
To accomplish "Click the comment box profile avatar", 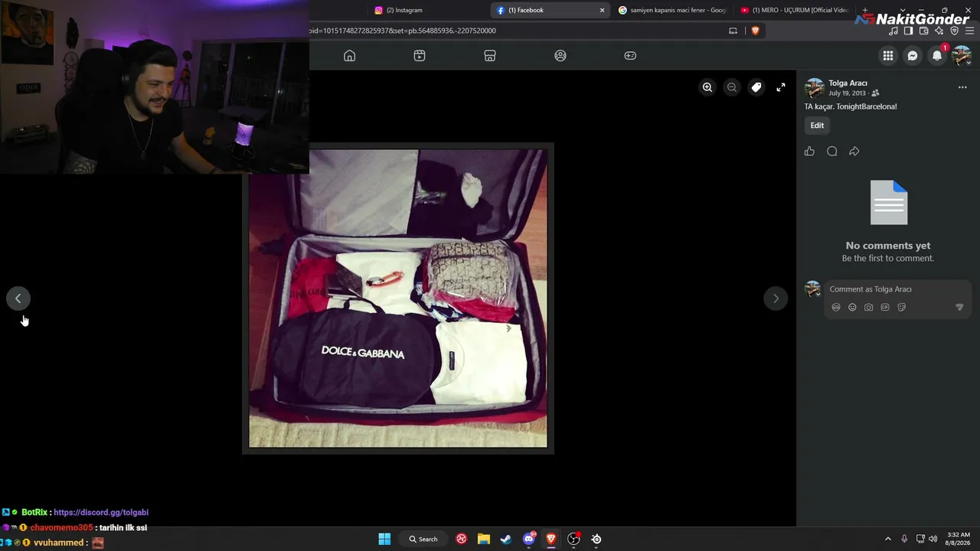I will point(813,289).
